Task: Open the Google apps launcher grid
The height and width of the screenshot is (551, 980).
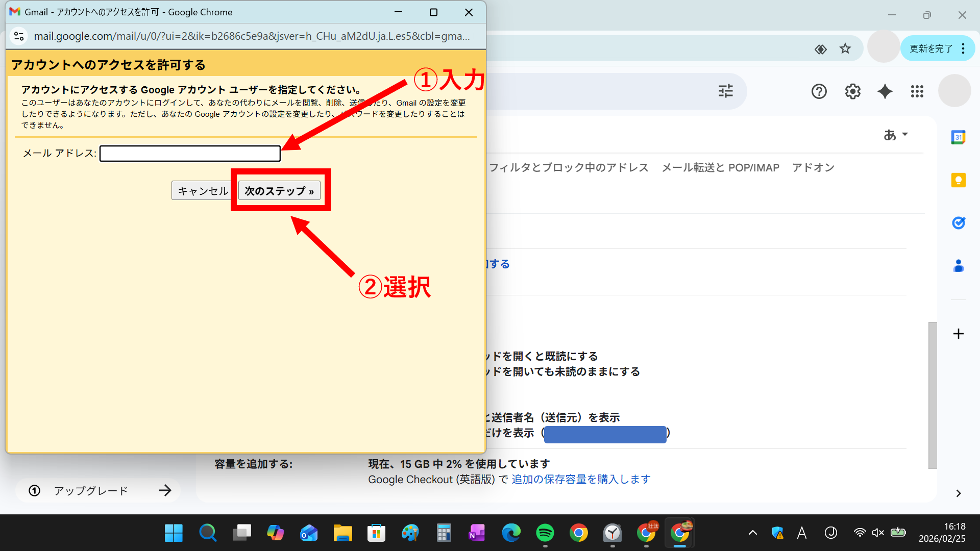Action: 917,91
